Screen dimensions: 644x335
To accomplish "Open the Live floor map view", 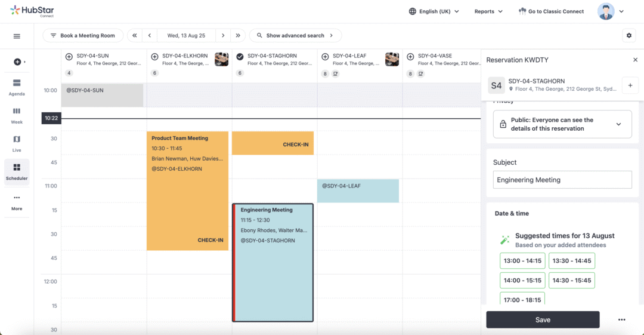I will 17,144.
